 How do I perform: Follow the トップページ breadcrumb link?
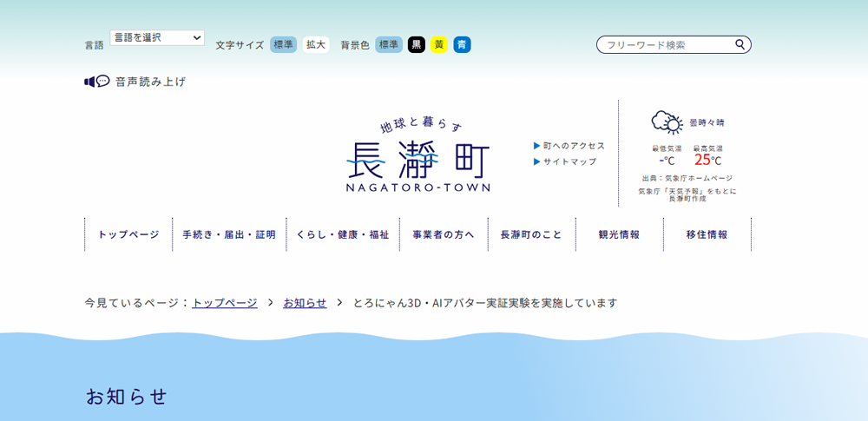(x=225, y=303)
